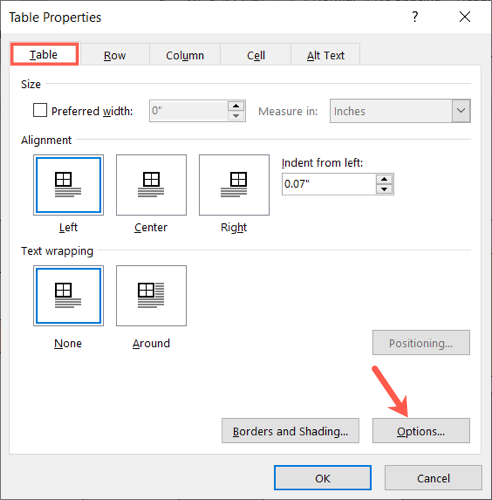Screen dimensions: 492x500
Task: Choose Center alignment icon
Action: click(x=151, y=185)
